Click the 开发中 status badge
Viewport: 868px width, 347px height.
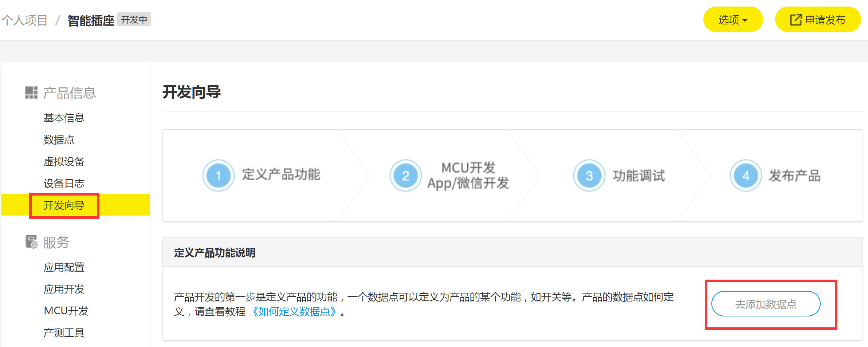(134, 20)
